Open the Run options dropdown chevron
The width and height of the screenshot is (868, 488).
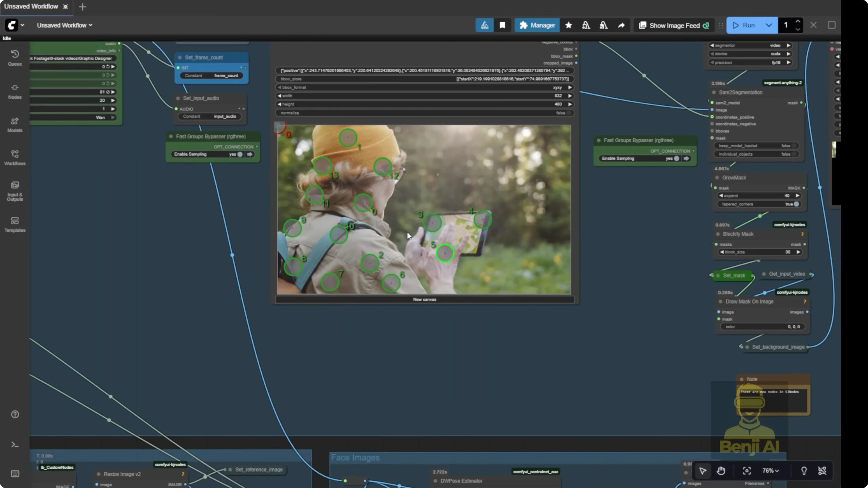(x=769, y=25)
